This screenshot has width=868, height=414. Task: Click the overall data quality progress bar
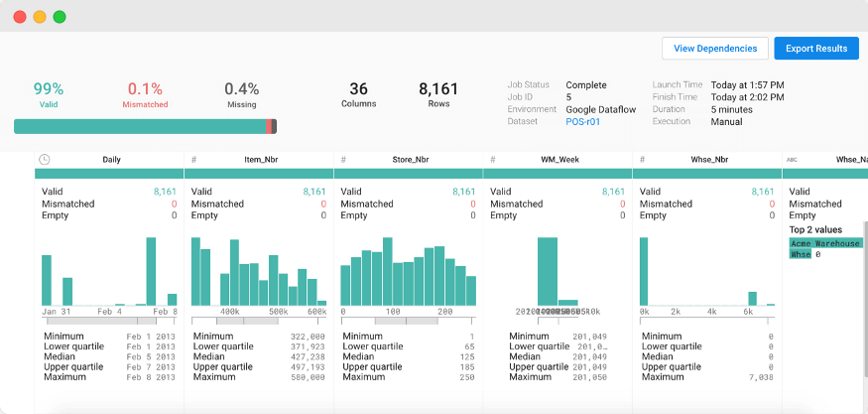pos(145,126)
